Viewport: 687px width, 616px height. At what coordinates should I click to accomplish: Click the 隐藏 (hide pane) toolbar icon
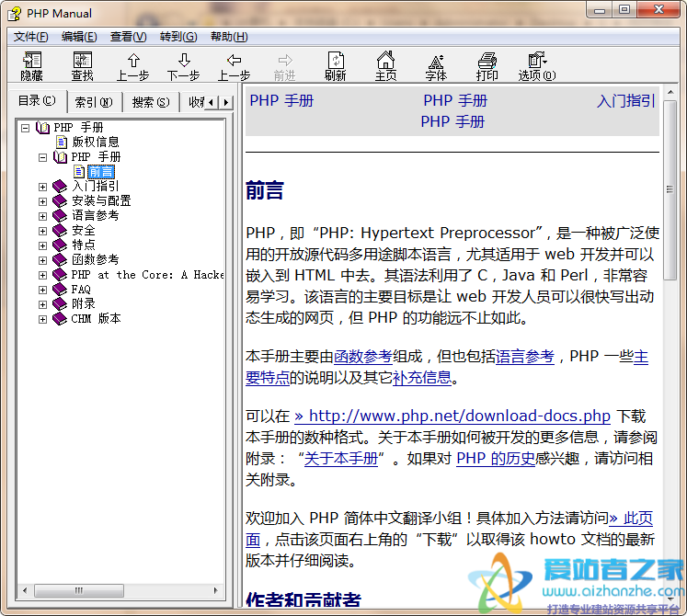click(31, 65)
